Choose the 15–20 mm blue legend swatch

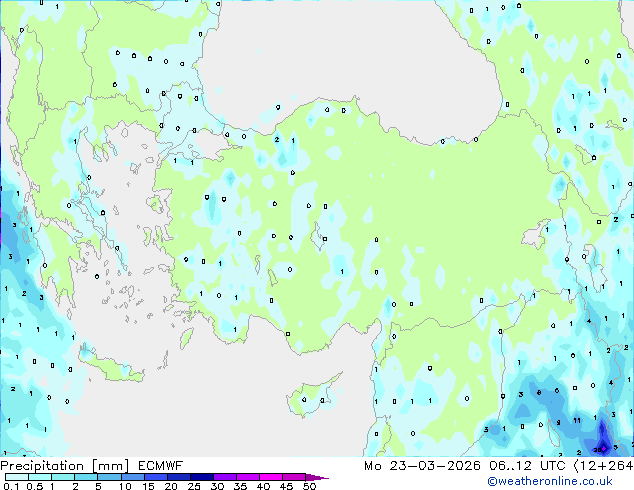point(156,477)
